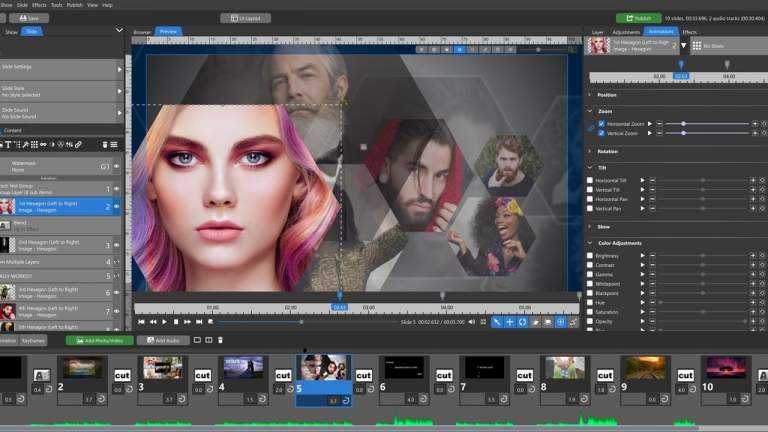
Task: Click the trash icon next to Add Audio
Action: point(220,340)
